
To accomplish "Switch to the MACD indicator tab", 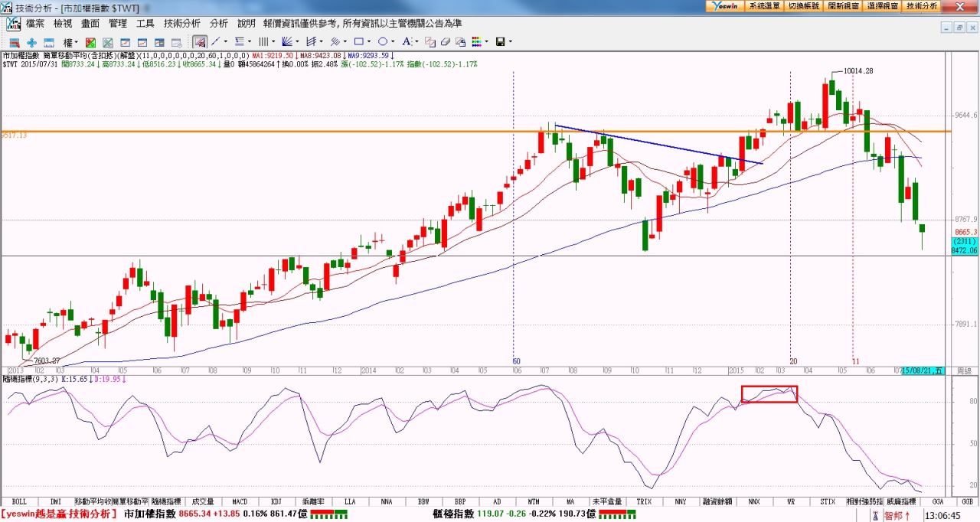I will 240,501.
